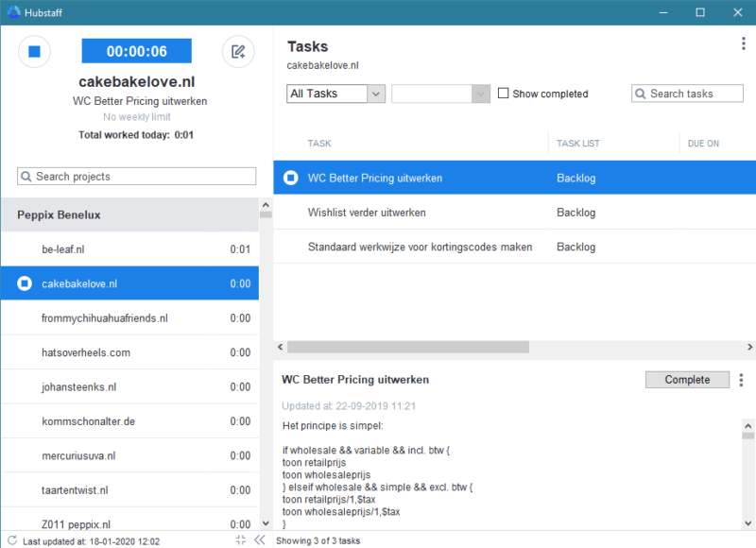Viewport: 756px width, 548px height.
Task: Focus the Search tasks field
Action: 687,94
